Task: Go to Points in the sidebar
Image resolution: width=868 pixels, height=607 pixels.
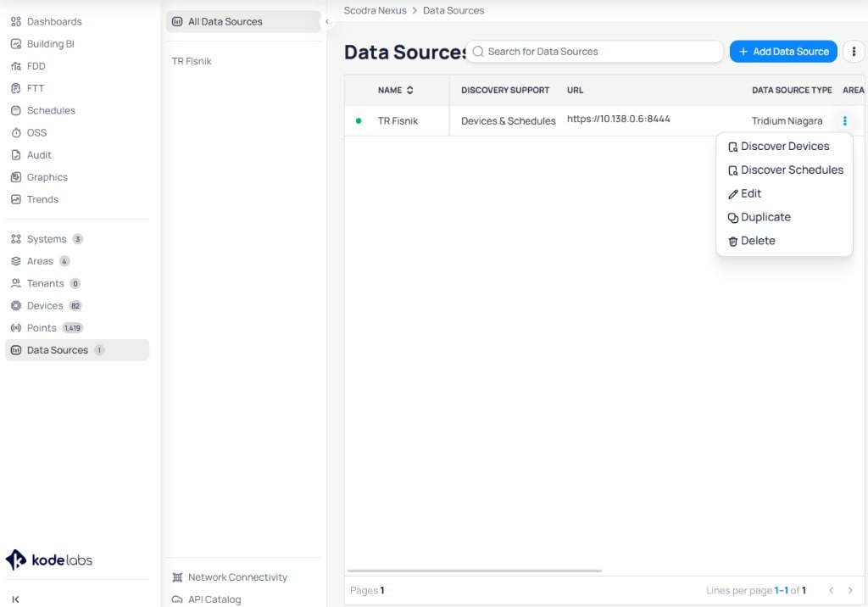Action: click(47, 328)
